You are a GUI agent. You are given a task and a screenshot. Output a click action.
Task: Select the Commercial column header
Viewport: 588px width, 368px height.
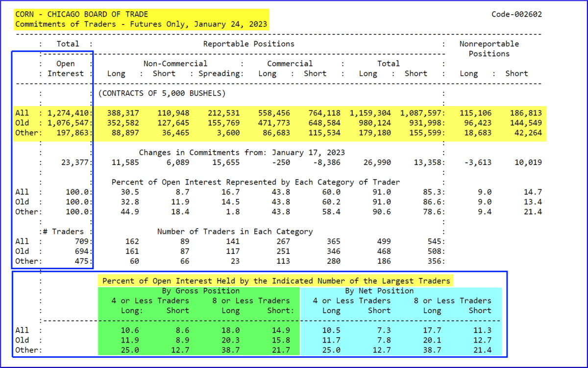[290, 63]
